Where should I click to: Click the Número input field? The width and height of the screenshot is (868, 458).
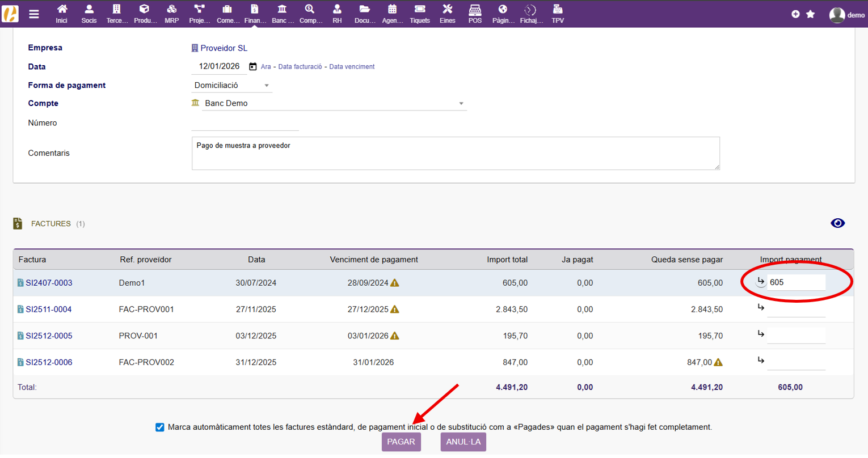(245, 124)
